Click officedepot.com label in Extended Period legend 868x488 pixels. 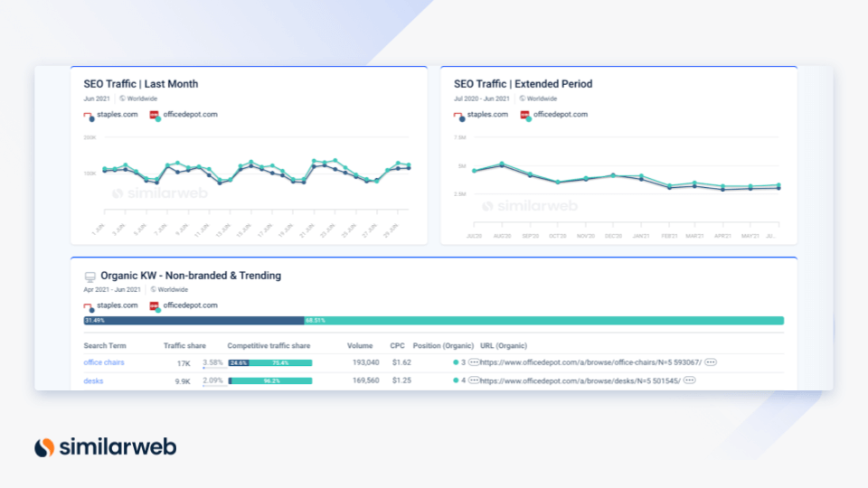tap(561, 115)
